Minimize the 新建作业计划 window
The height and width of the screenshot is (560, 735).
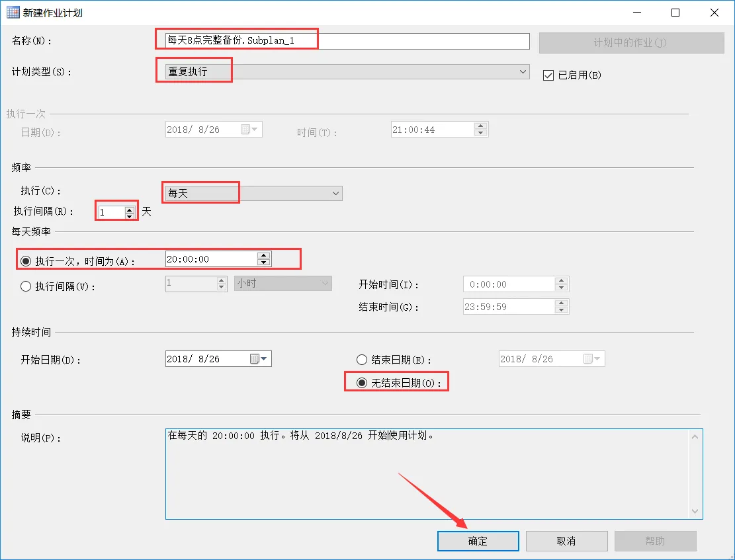tap(636, 13)
